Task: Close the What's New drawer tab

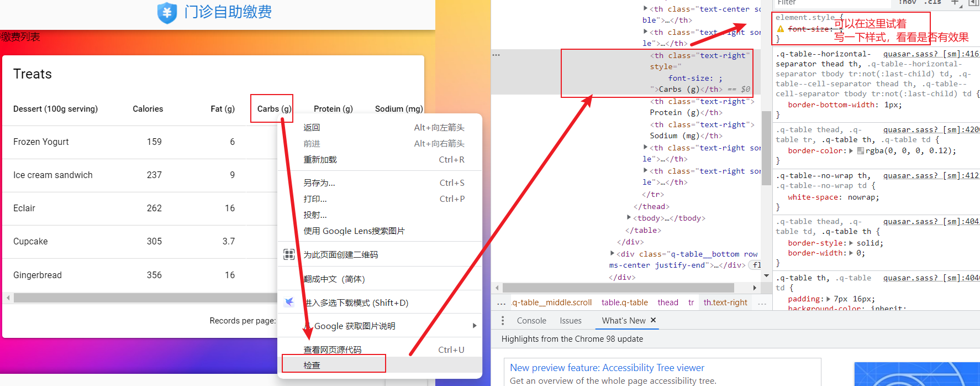Action: click(x=653, y=320)
